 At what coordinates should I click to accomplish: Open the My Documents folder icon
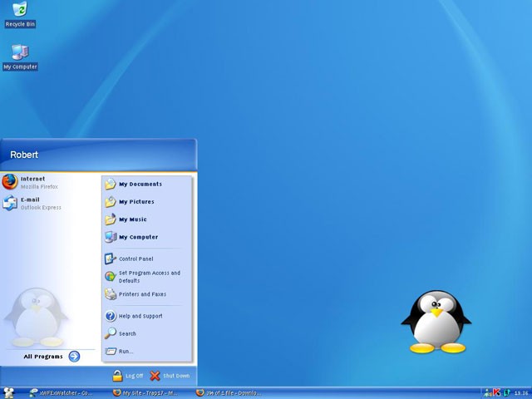(111, 184)
